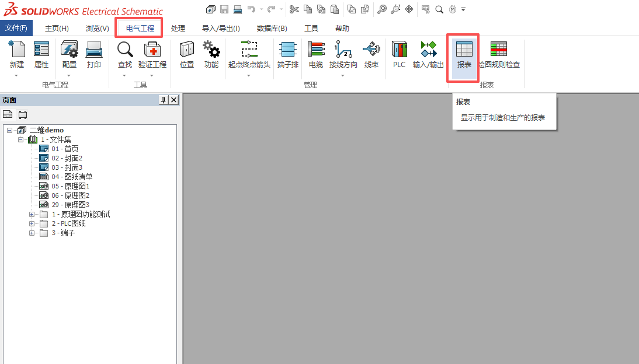Expand the 2 - PLC图纸 folder
This screenshot has height=364, width=639.
coord(32,224)
